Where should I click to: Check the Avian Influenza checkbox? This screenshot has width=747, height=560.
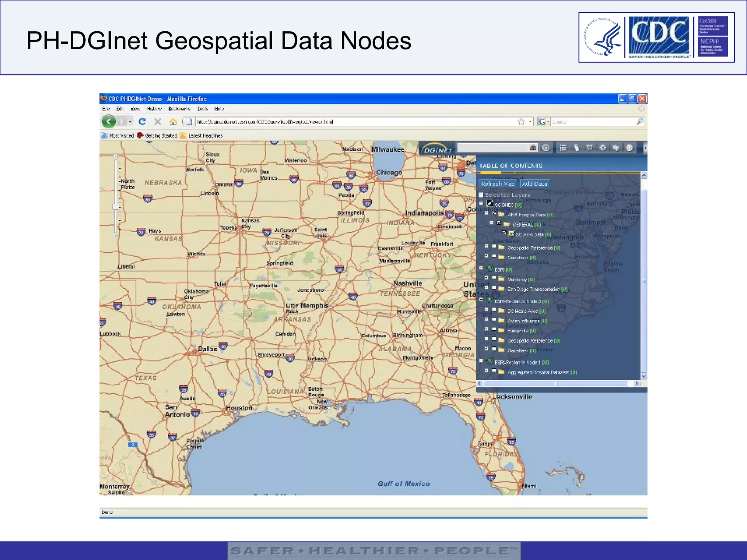coord(494,319)
